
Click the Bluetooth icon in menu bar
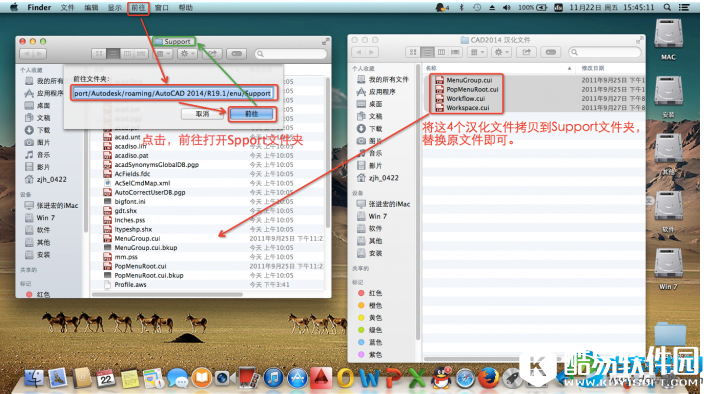461,8
